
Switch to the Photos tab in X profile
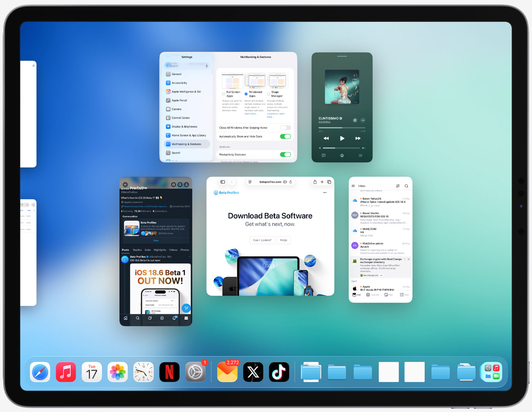click(x=185, y=250)
